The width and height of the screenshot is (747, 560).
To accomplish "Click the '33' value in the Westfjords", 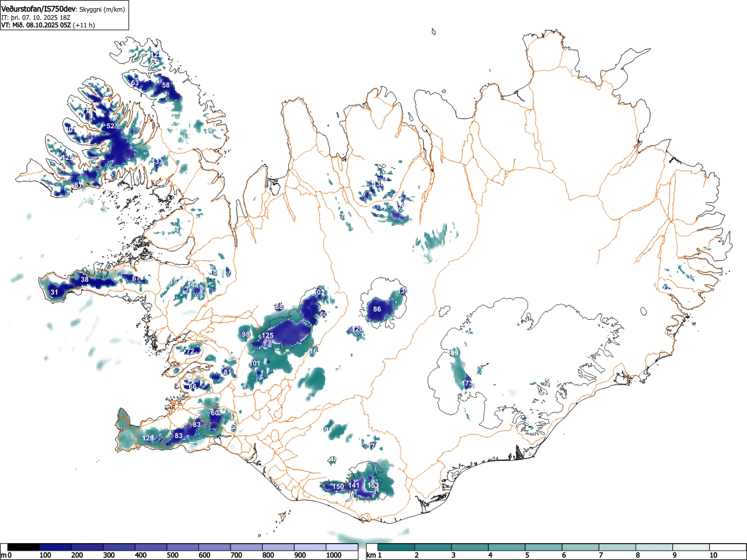I will click(159, 162).
